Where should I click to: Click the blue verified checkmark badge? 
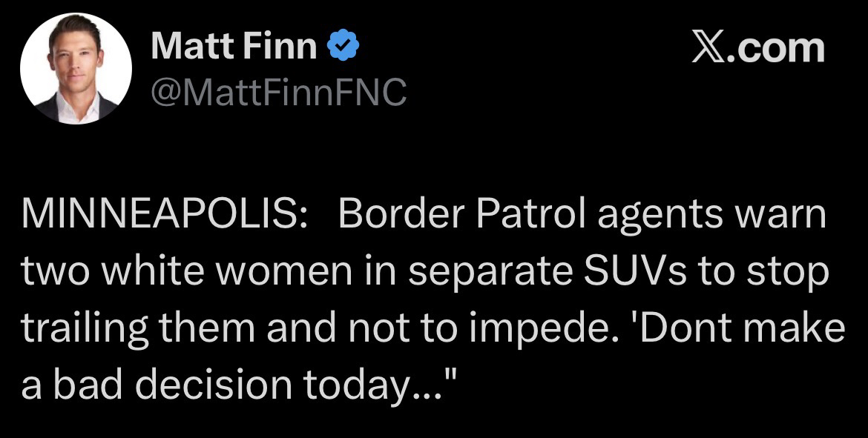coord(344,49)
